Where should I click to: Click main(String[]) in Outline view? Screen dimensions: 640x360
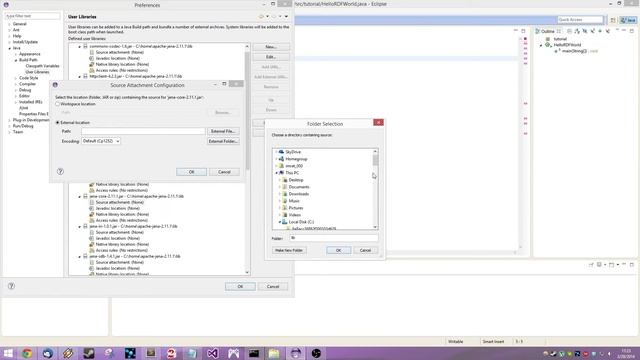coord(574,51)
